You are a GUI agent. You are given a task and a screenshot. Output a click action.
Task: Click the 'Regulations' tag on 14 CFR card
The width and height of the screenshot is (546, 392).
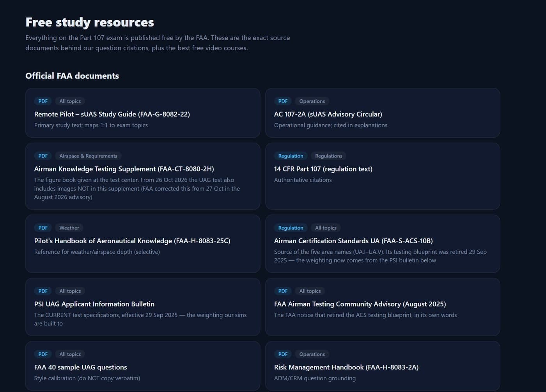pos(329,156)
